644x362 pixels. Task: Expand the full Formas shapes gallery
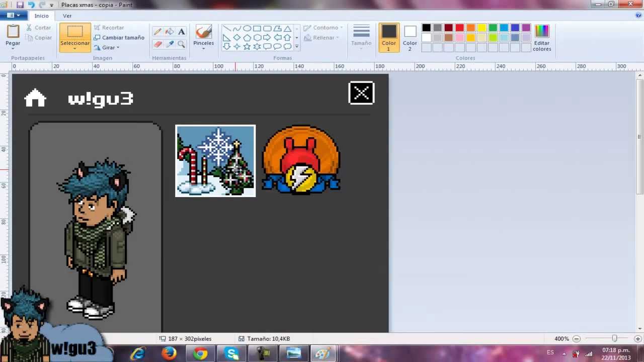pos(297,47)
